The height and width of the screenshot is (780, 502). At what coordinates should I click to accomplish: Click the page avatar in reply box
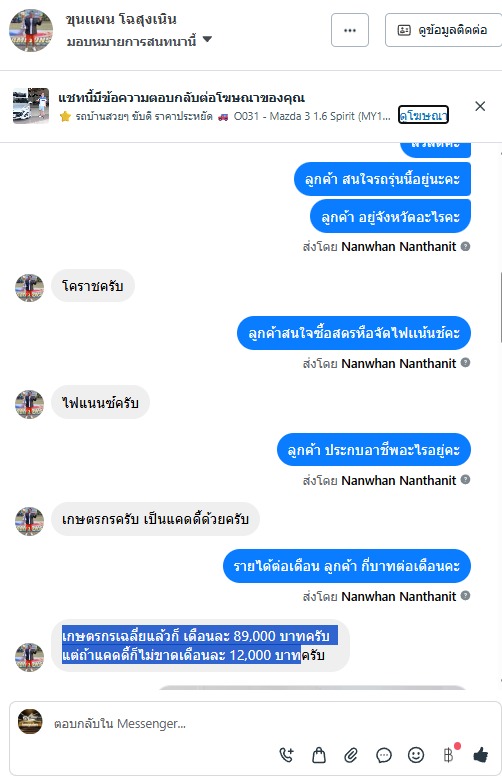(30, 722)
